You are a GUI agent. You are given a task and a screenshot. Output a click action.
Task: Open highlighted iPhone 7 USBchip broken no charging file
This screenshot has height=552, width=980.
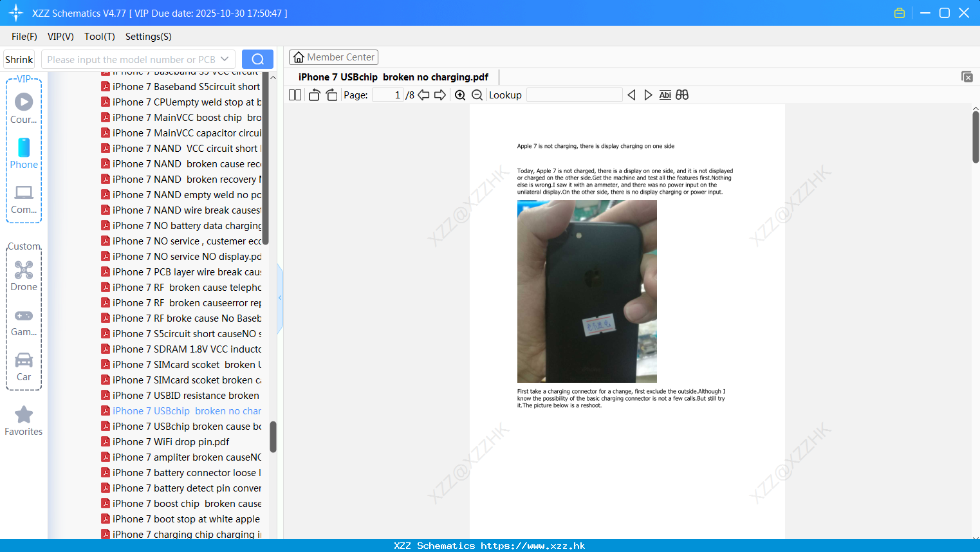point(181,411)
